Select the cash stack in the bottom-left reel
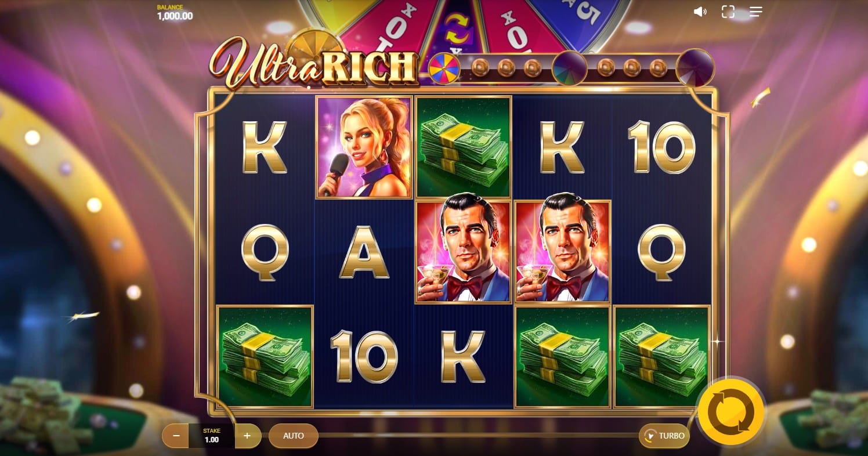This screenshot has width=868, height=456. 265,356
